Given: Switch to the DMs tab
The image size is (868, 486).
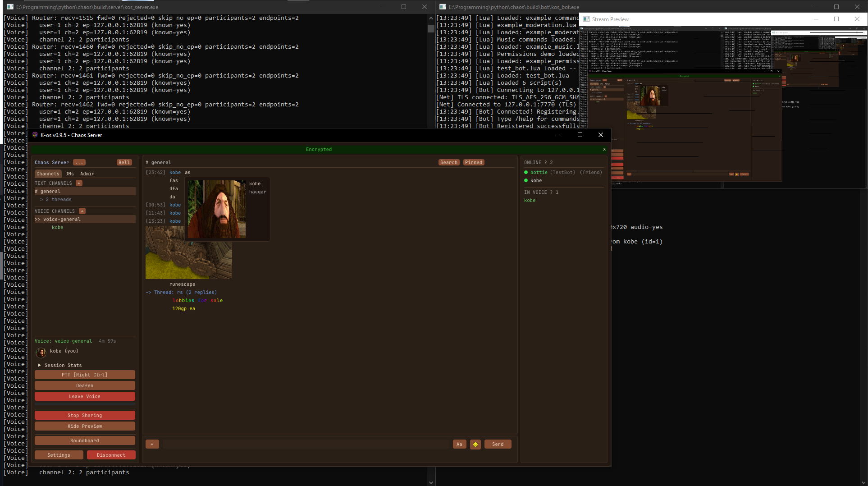Looking at the screenshot, I should pos(69,174).
